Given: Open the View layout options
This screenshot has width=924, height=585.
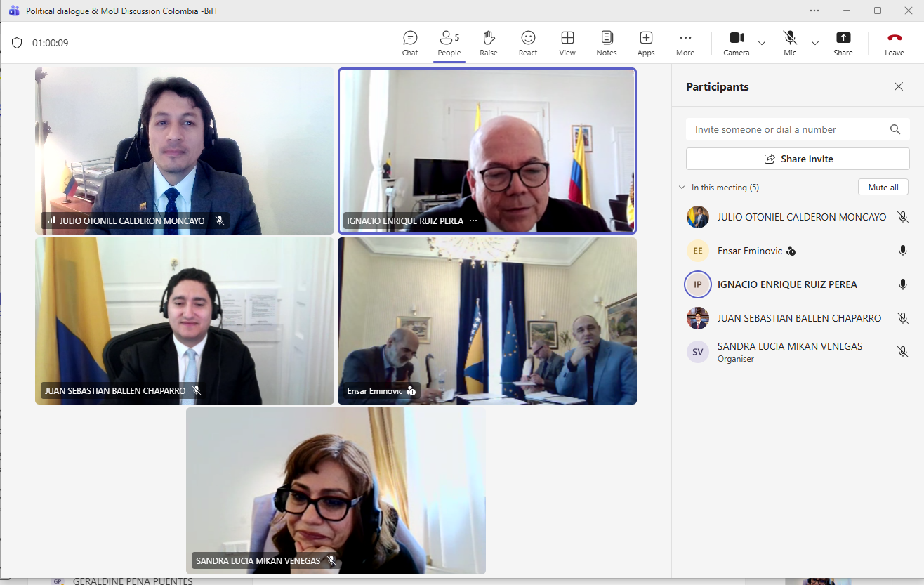Looking at the screenshot, I should (567, 44).
